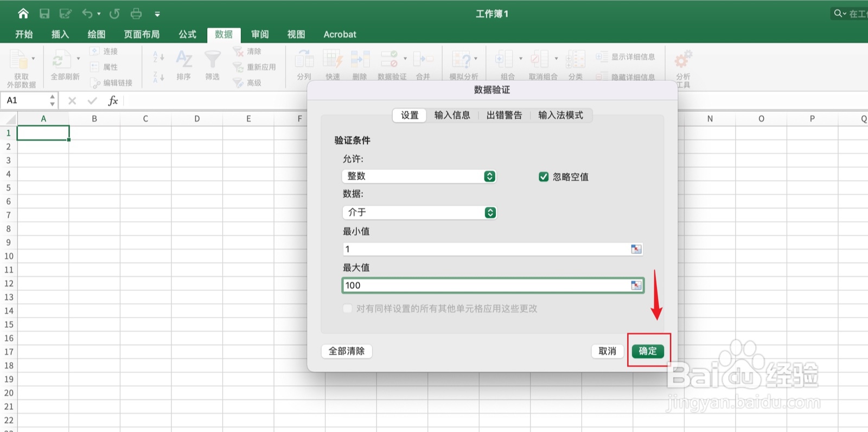
Task: Switch to the Acrobat ribbon tab
Action: pyautogui.click(x=340, y=34)
